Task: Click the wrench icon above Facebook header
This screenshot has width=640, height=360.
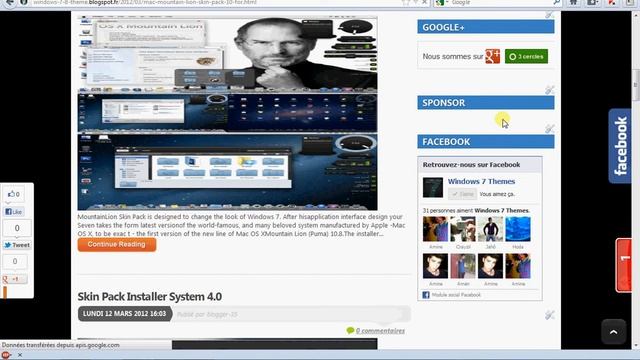Action: (549, 129)
